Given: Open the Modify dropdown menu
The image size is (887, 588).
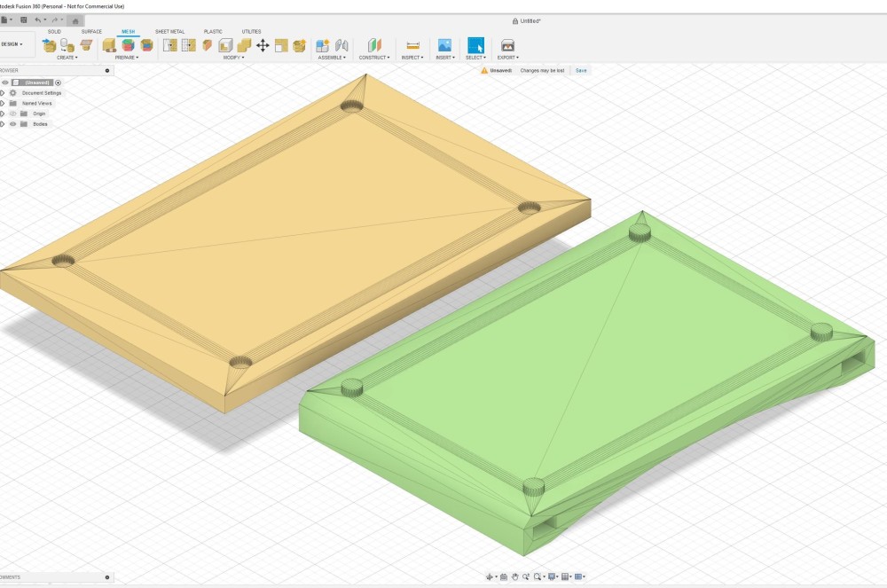Looking at the screenshot, I should [x=232, y=58].
